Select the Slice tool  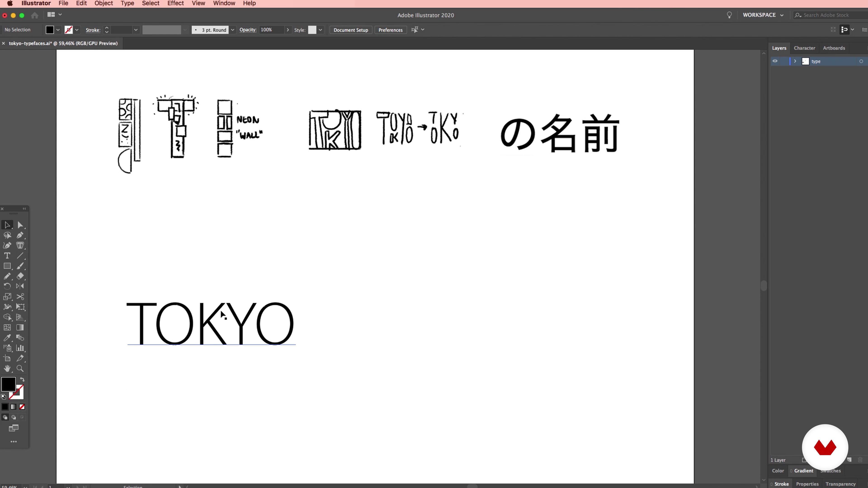[x=20, y=358]
